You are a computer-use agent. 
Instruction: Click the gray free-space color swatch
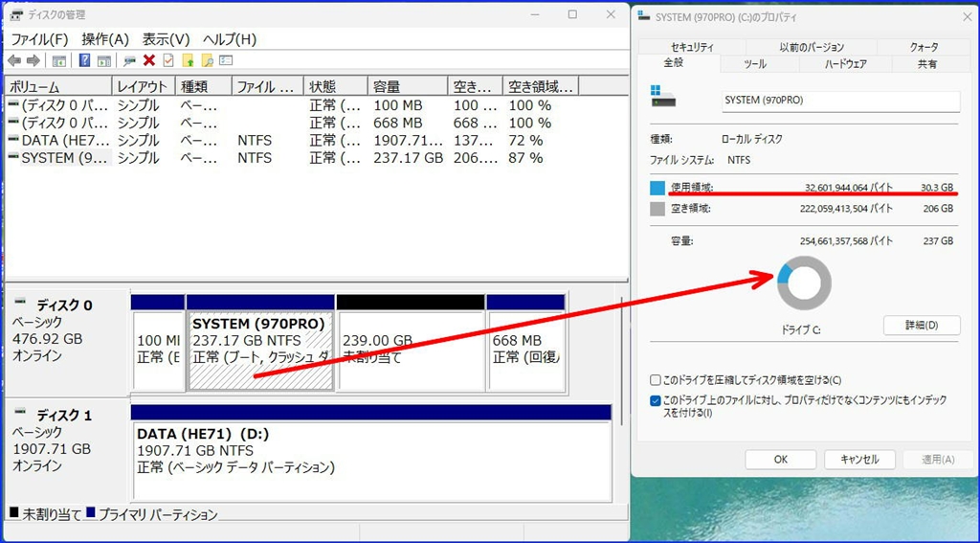coord(657,209)
